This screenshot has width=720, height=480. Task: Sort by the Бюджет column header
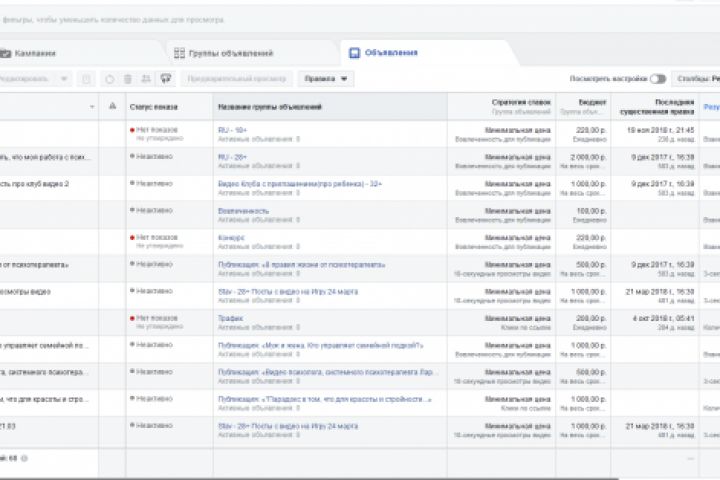592,102
